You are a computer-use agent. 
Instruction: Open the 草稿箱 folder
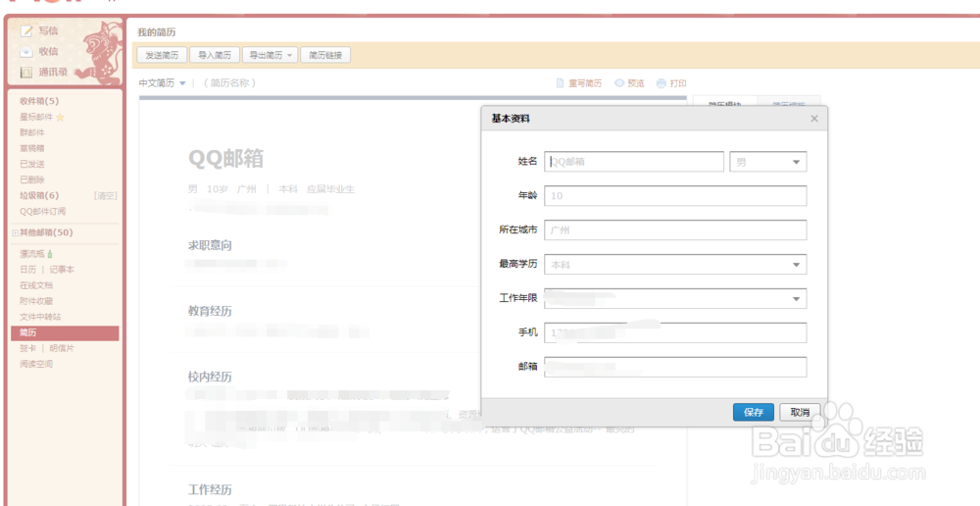click(x=32, y=148)
